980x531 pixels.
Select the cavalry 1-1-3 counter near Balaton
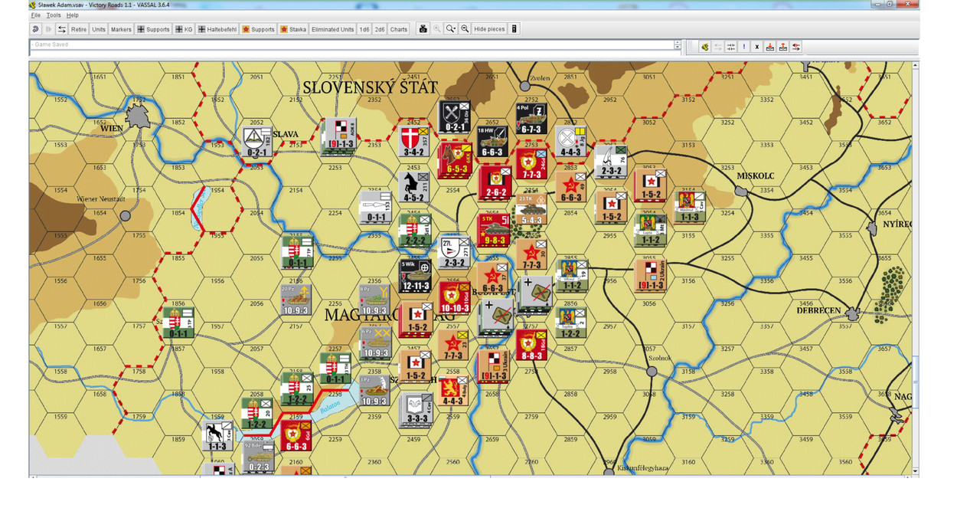(217, 435)
